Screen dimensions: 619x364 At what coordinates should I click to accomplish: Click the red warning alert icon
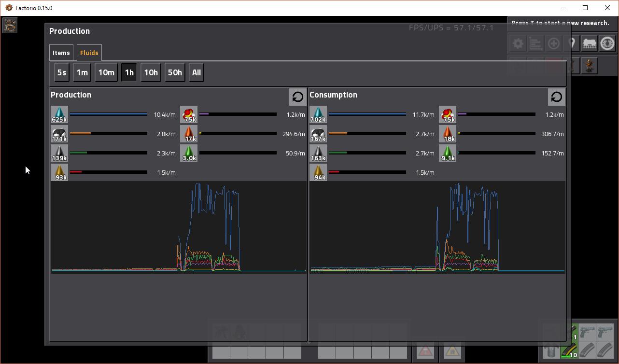[x=425, y=350]
